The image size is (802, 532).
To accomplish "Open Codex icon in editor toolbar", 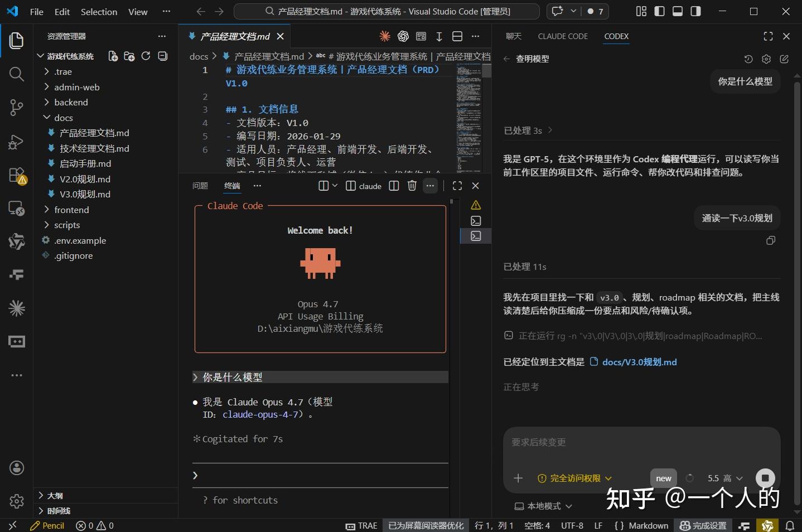I will pyautogui.click(x=403, y=36).
